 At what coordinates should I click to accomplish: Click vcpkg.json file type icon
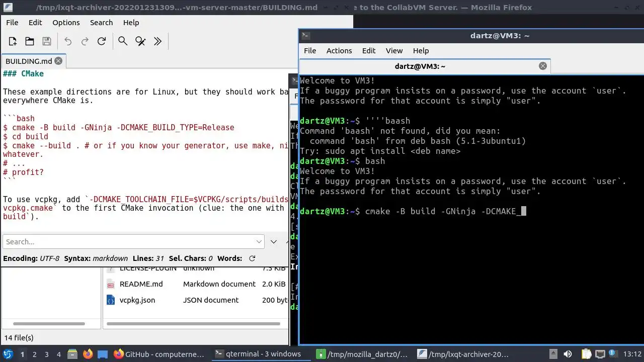(x=111, y=300)
